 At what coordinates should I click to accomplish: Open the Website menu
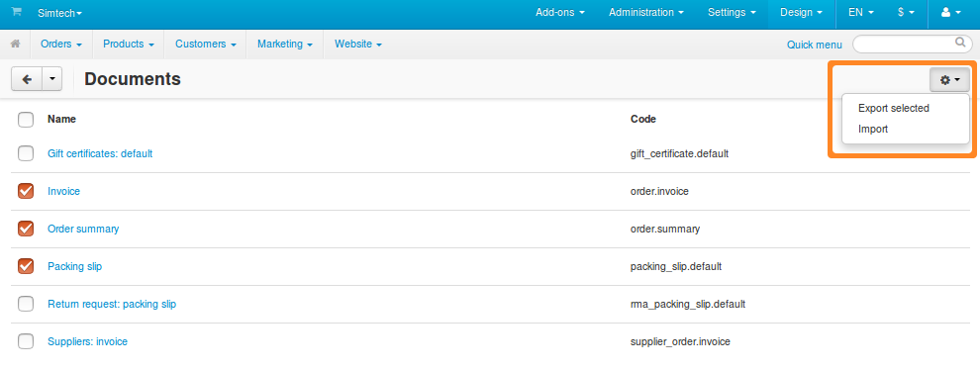coord(358,45)
